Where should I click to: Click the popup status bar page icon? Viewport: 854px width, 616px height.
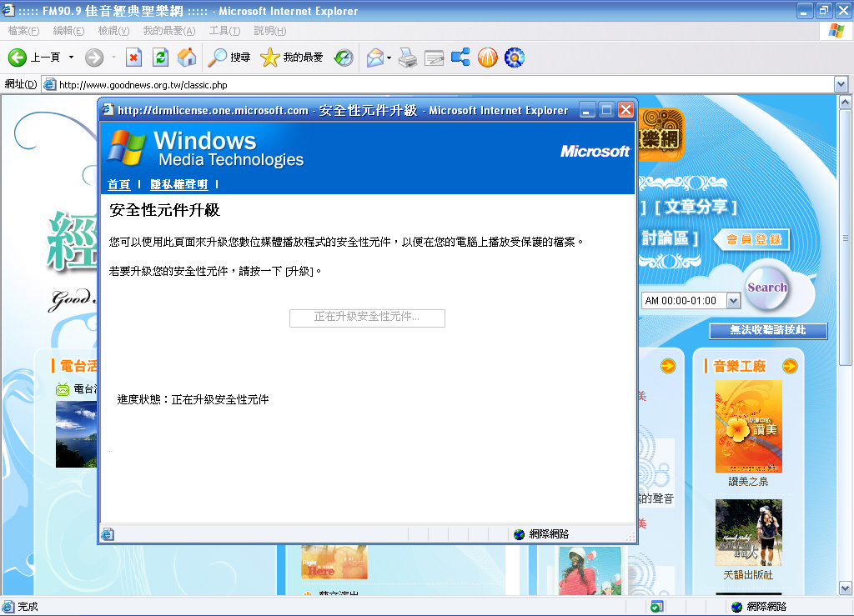coord(108,534)
